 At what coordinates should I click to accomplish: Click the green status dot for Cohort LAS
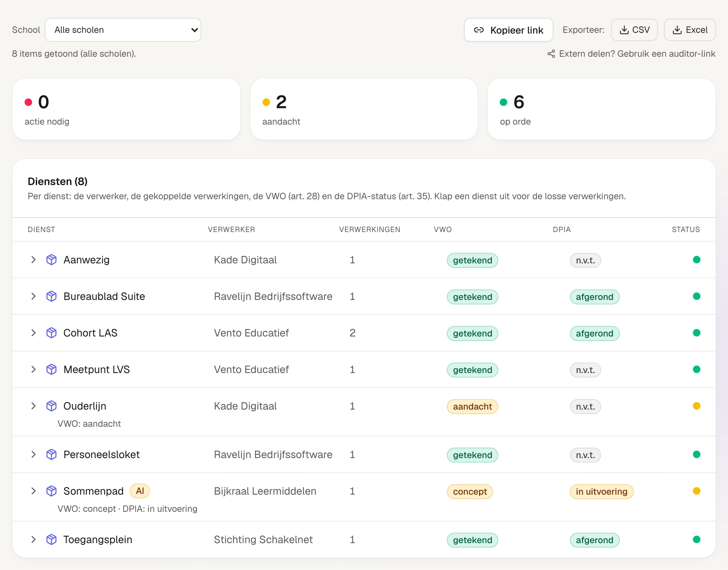(697, 333)
